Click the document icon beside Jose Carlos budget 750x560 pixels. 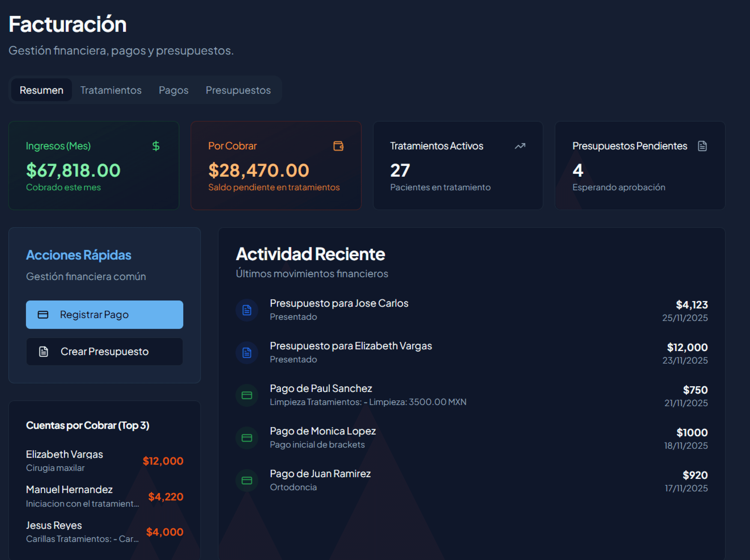pos(247,310)
